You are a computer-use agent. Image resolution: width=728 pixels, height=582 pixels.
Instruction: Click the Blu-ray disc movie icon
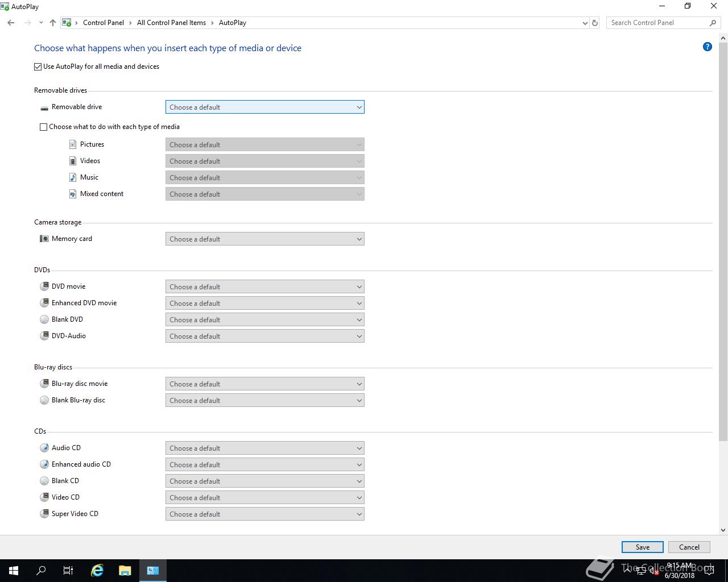pos(44,384)
